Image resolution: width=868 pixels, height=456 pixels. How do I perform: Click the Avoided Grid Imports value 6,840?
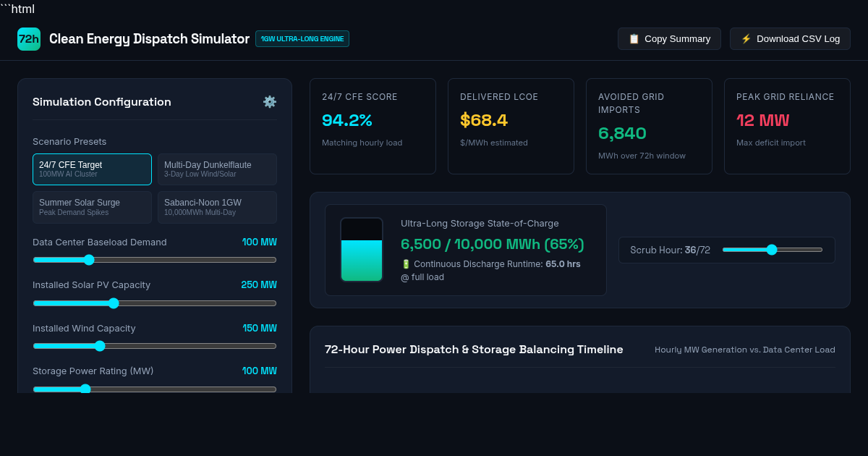point(622,133)
